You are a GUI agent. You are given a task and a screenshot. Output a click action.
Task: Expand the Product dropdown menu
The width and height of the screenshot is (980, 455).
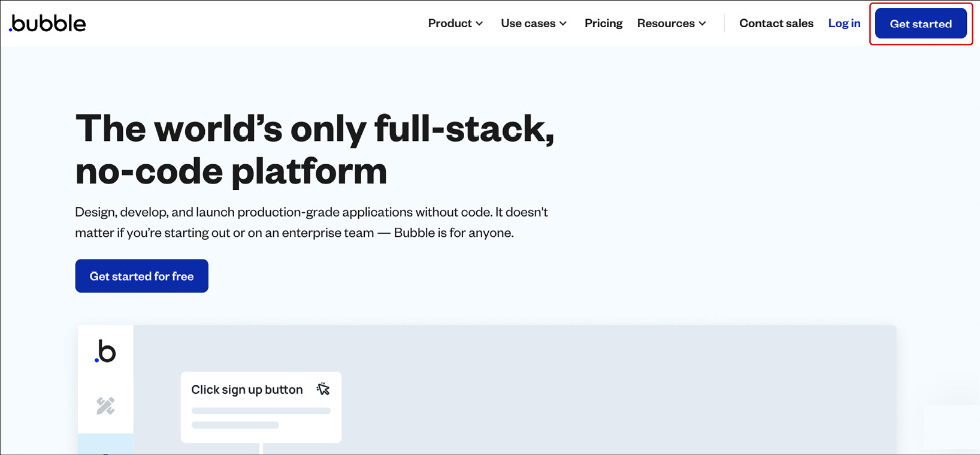pyautogui.click(x=455, y=23)
